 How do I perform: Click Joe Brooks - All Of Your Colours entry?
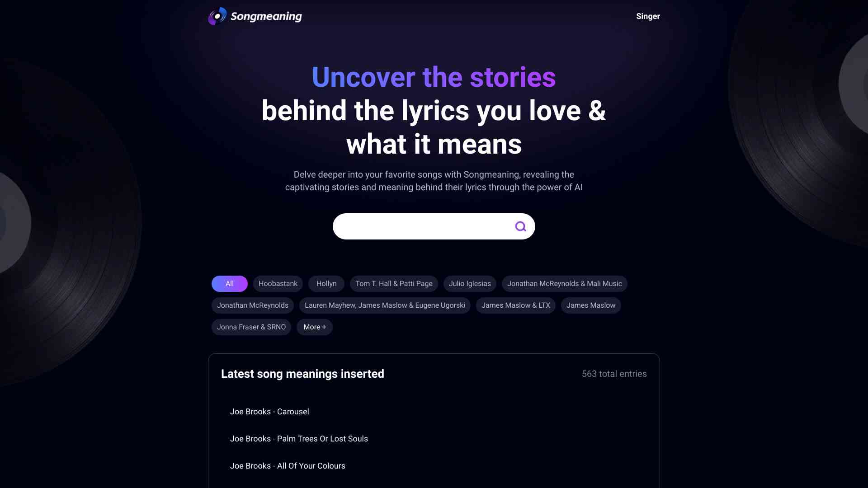click(288, 466)
